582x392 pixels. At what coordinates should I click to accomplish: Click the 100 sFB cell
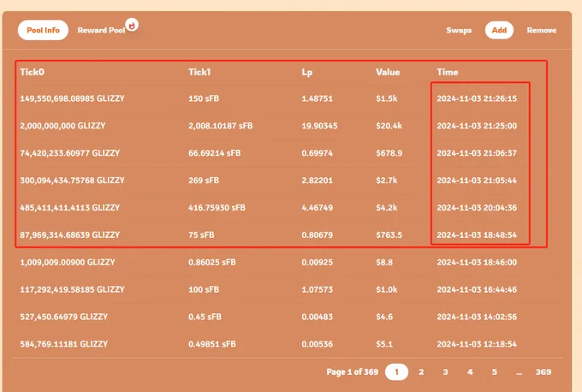pos(204,289)
